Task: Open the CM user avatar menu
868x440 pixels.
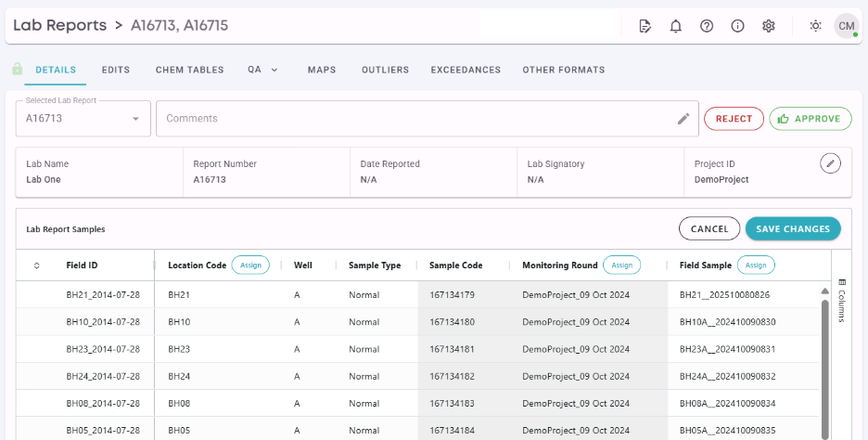Action: 846,26
